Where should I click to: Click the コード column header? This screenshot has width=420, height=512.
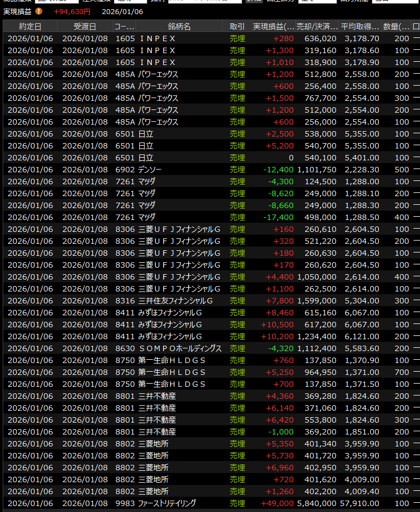(x=124, y=27)
